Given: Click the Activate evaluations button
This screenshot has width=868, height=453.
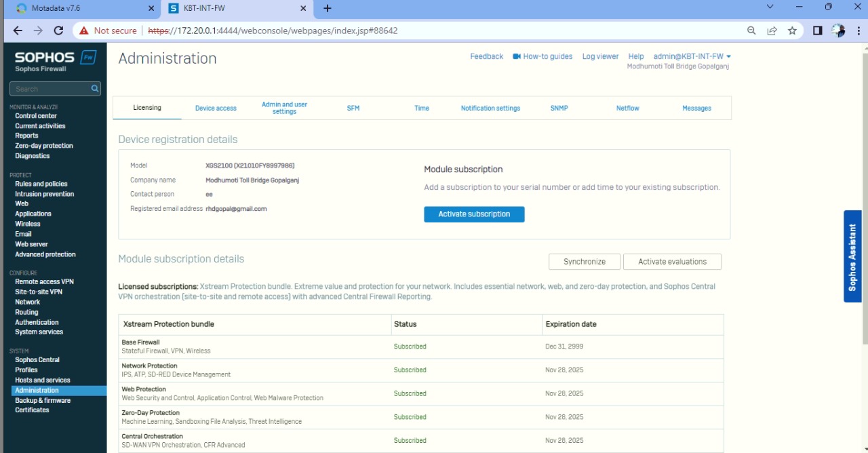Looking at the screenshot, I should [x=672, y=262].
